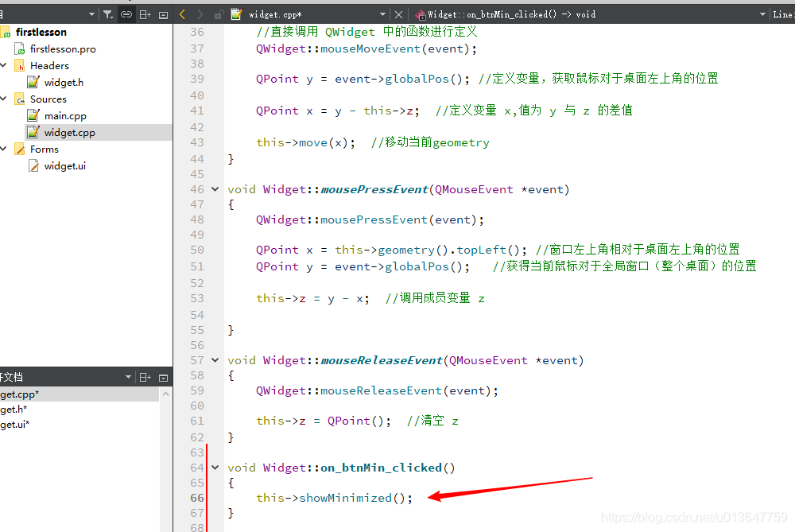Viewport: 795px width, 532px height.
Task: Split the Projects side panel
Action: (x=145, y=14)
